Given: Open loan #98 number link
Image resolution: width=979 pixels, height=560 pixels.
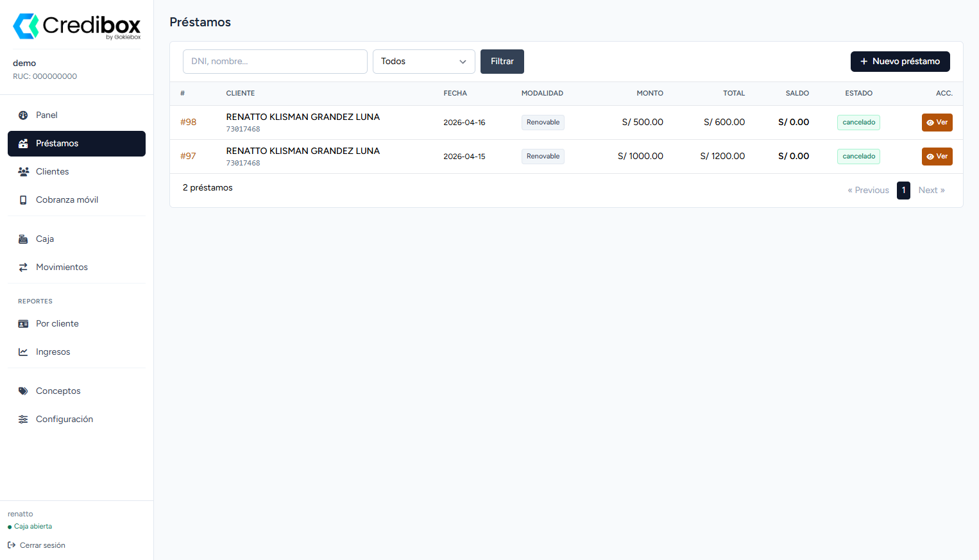Looking at the screenshot, I should pos(188,123).
